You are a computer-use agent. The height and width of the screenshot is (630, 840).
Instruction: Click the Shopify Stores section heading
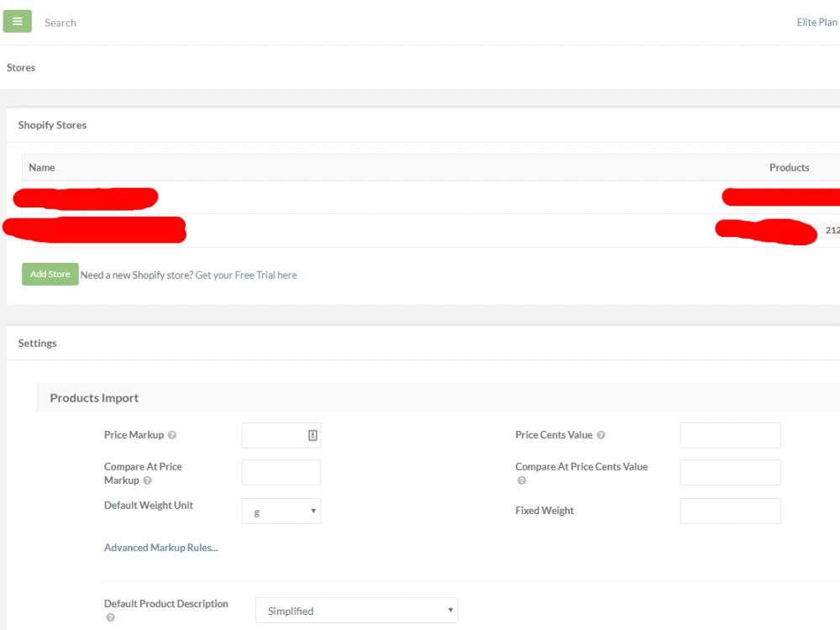52,125
